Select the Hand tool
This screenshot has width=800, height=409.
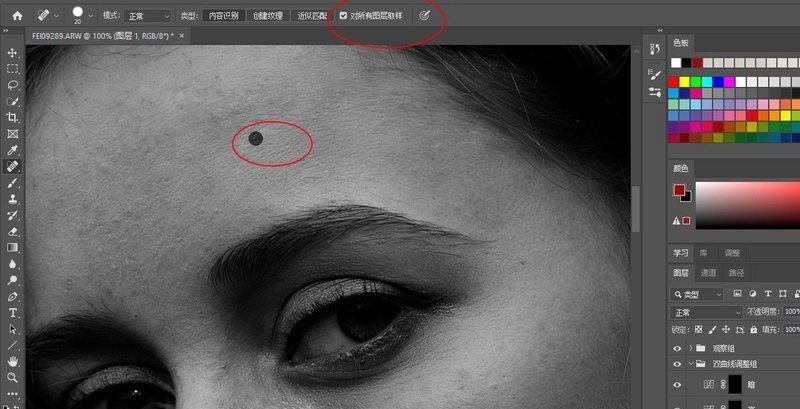(13, 362)
